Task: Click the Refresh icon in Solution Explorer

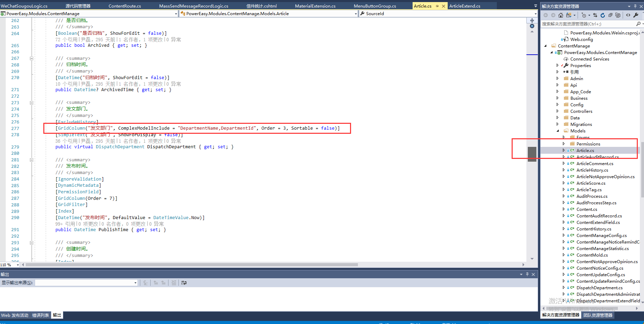Action: 603,15
